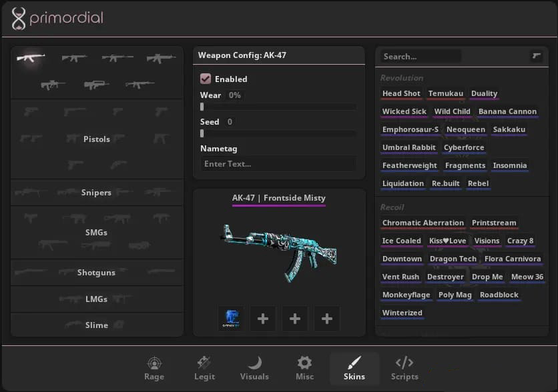Pick the Featherweight skin
Viewport: 558px width, 392px height.
[x=410, y=165]
